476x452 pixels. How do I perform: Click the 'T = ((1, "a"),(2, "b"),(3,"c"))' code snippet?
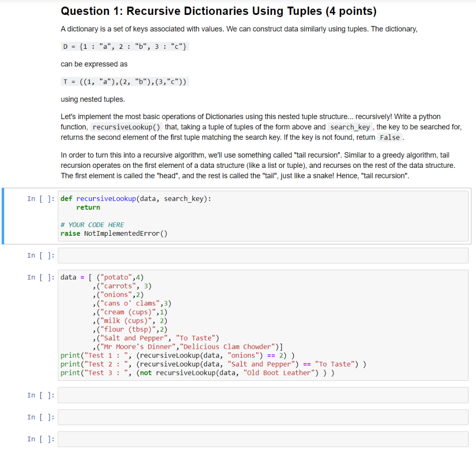point(125,82)
